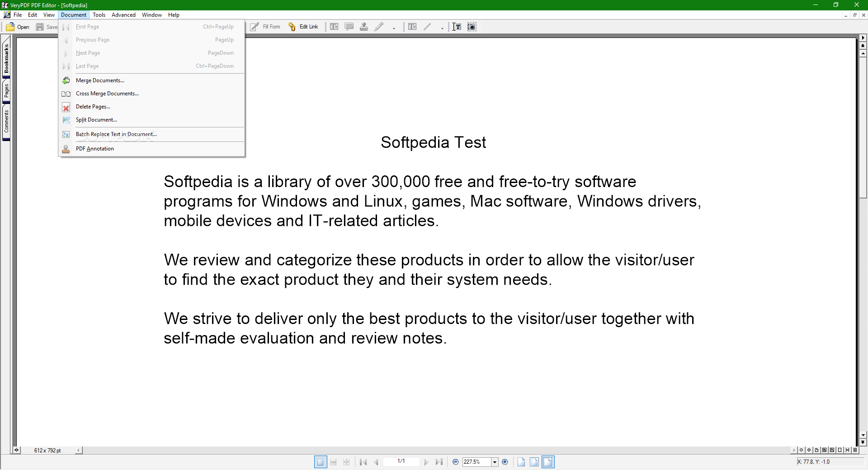This screenshot has width=868, height=470.
Task: Click the 227.5% zoom input field
Action: (476, 462)
